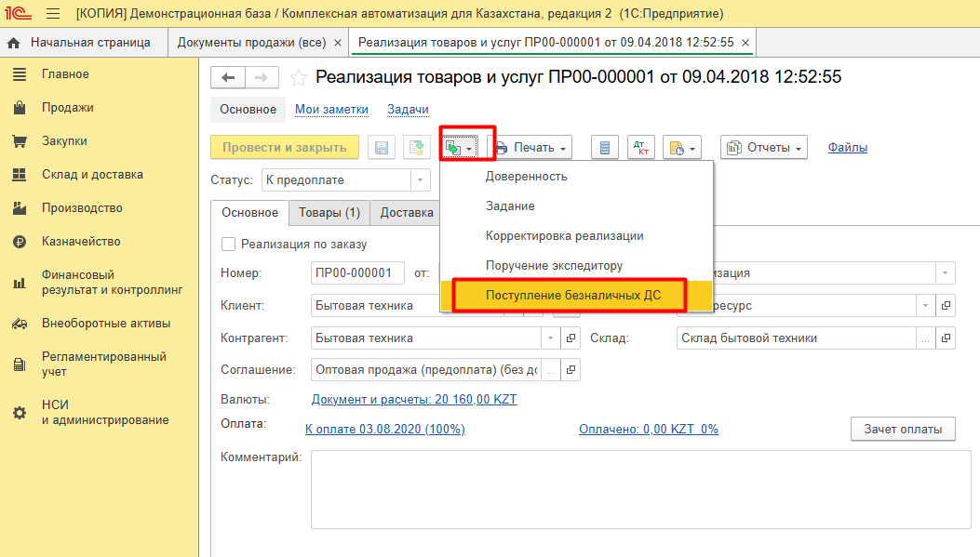Open the 1C main menu hamburger icon
This screenshot has height=557, width=980.
(52, 14)
